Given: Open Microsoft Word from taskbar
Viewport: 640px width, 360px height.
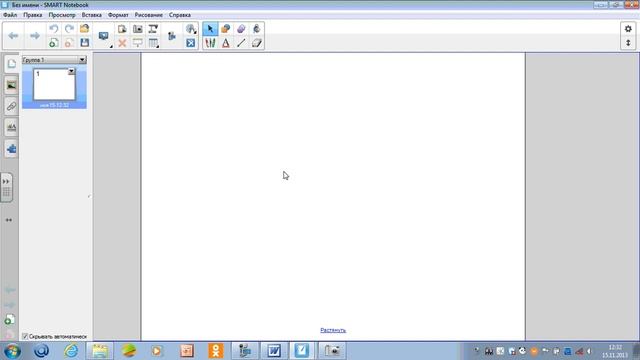Looking at the screenshot, I should click(273, 351).
